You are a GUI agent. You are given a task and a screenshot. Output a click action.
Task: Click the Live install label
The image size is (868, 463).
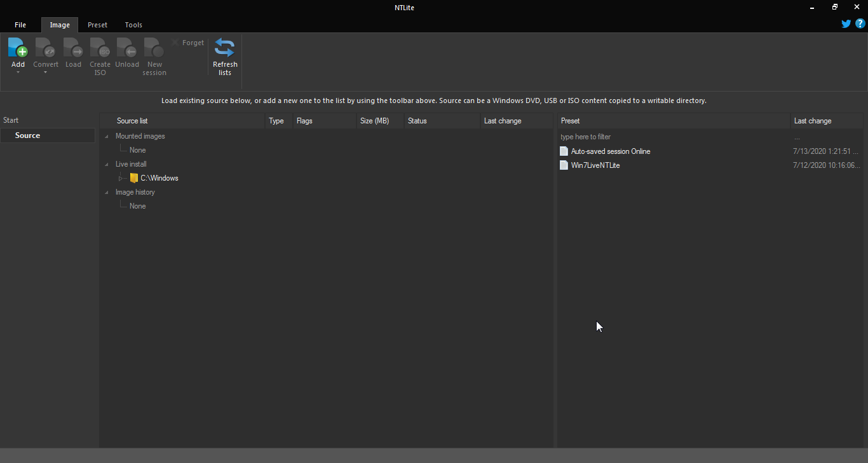click(131, 164)
